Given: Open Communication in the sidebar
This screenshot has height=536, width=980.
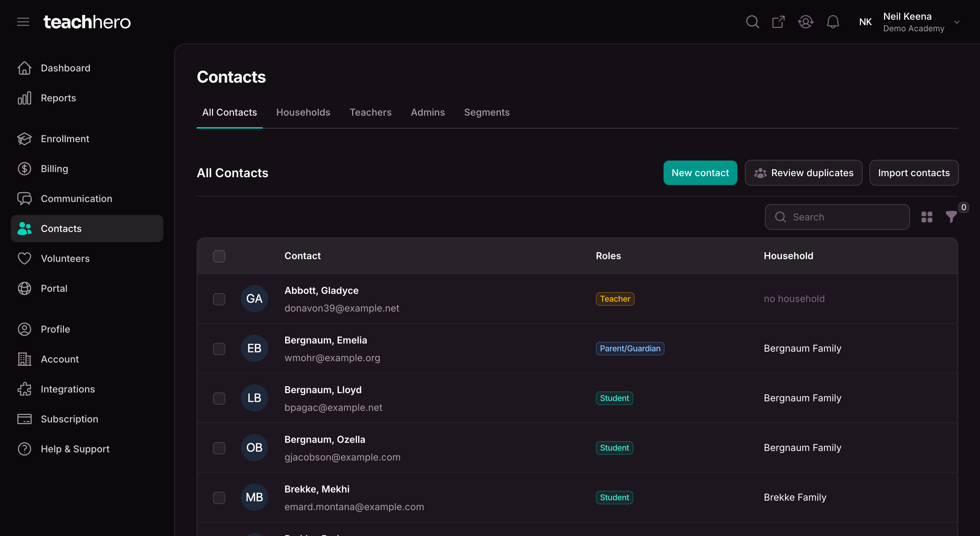Looking at the screenshot, I should (87, 199).
